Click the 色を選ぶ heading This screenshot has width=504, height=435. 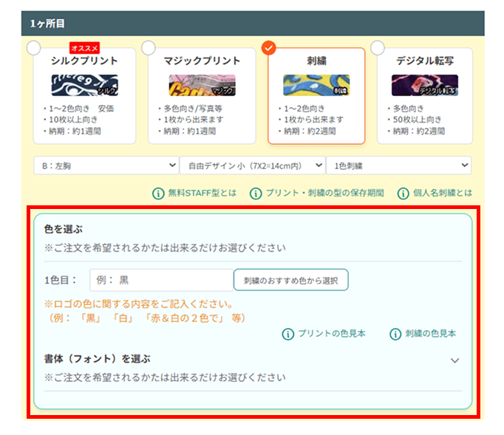(64, 230)
